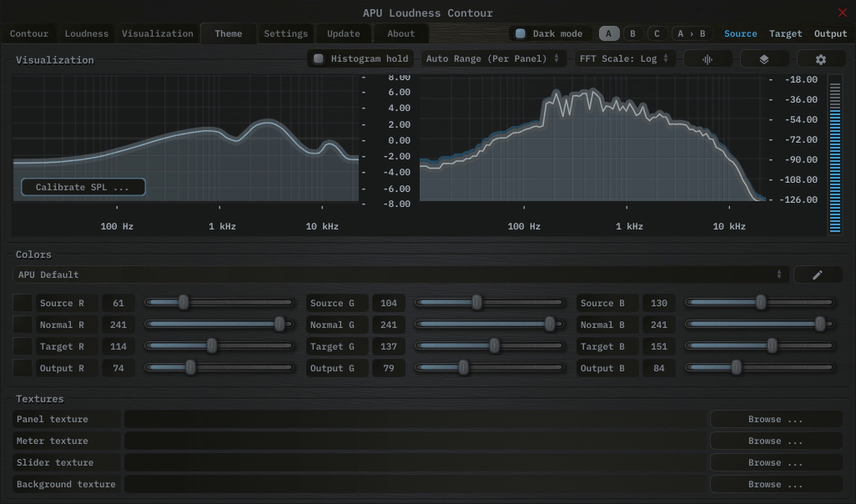The image size is (856, 504).
Task: Click the Source R slider handle
Action: point(184,303)
